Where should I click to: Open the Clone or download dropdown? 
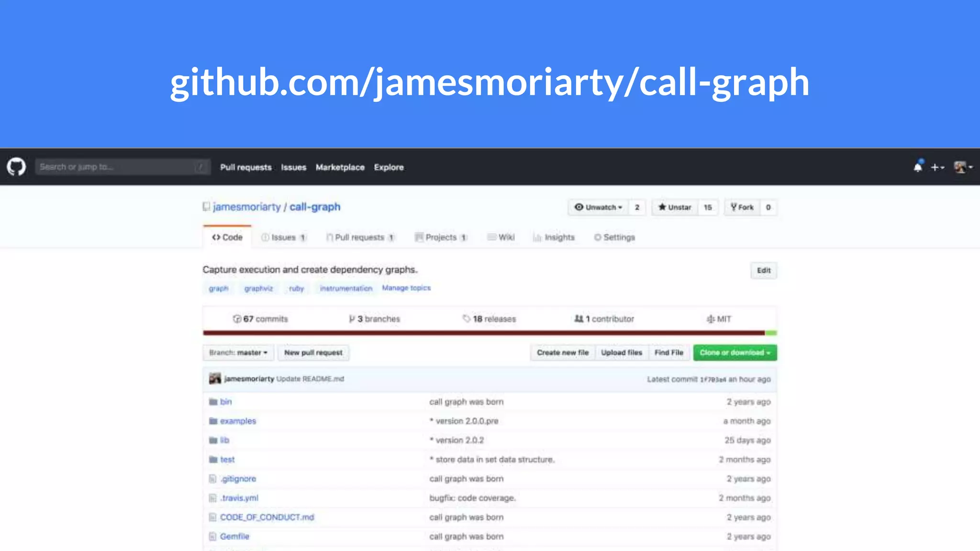point(735,353)
